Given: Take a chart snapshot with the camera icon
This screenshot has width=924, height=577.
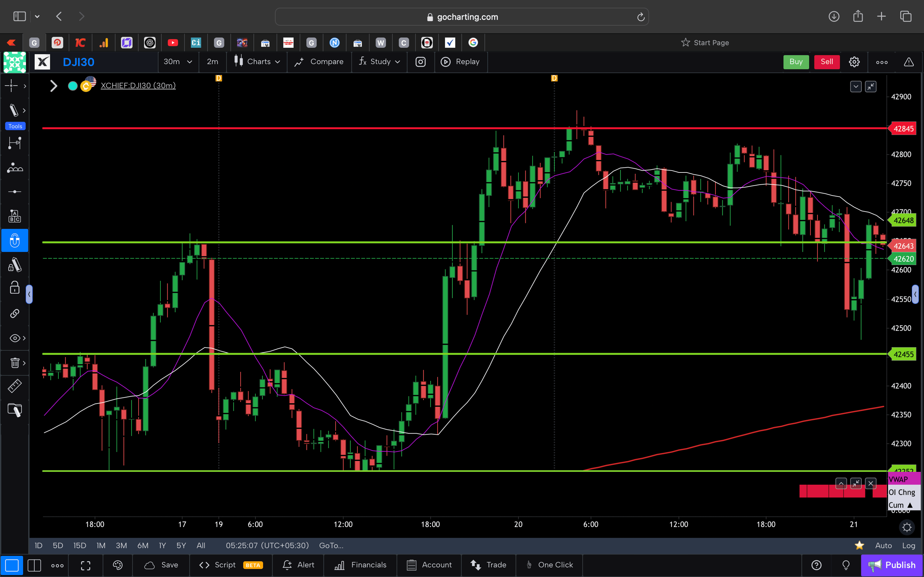Looking at the screenshot, I should point(420,61).
